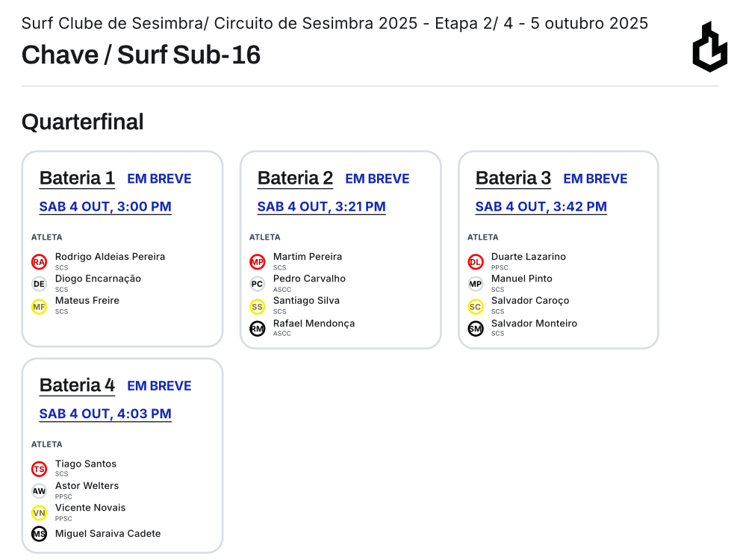Open the Bateria 3 heat heading
This screenshot has height=560, width=737.
point(513,178)
